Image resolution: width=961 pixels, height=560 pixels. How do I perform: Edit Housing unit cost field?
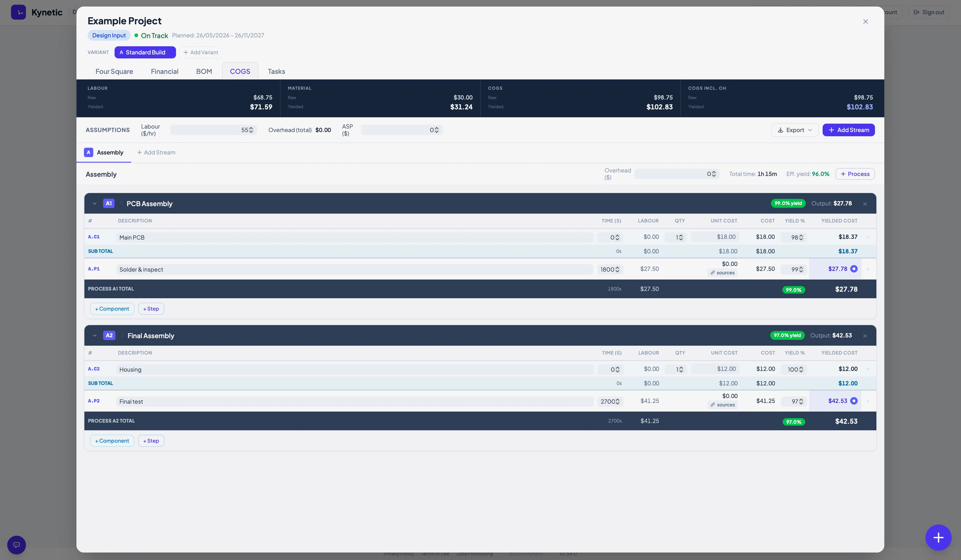(715, 369)
